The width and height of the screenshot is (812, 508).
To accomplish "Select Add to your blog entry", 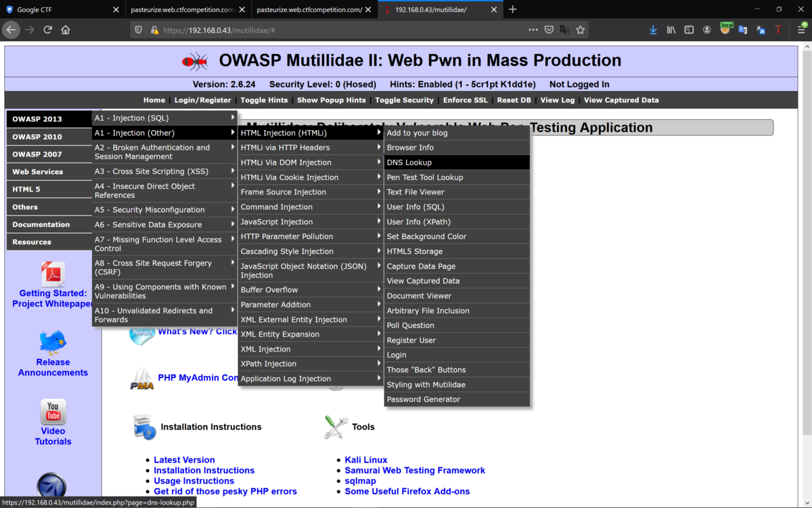I will 457,133.
